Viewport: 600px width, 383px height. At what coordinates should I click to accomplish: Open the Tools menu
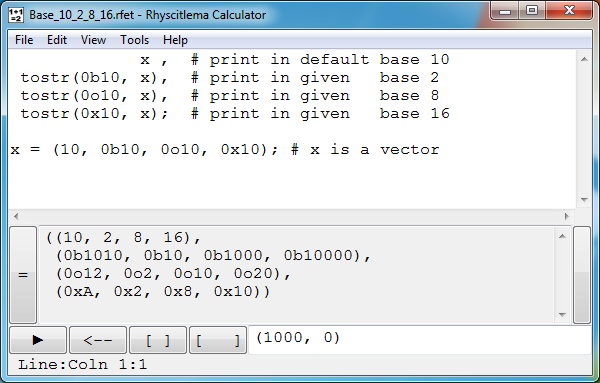coord(134,40)
